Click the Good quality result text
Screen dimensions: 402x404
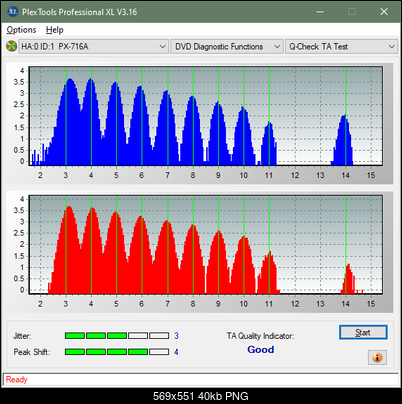pyautogui.click(x=261, y=349)
